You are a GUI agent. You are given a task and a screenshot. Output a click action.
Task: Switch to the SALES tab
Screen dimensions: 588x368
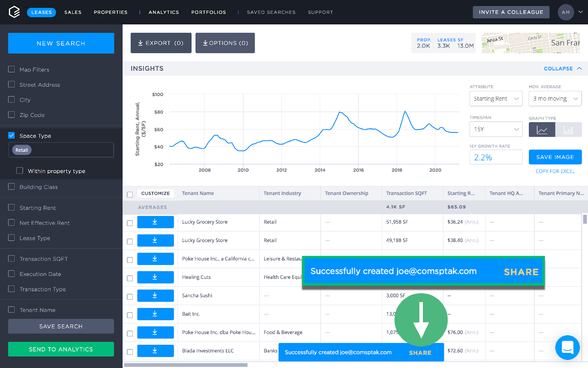(x=73, y=12)
